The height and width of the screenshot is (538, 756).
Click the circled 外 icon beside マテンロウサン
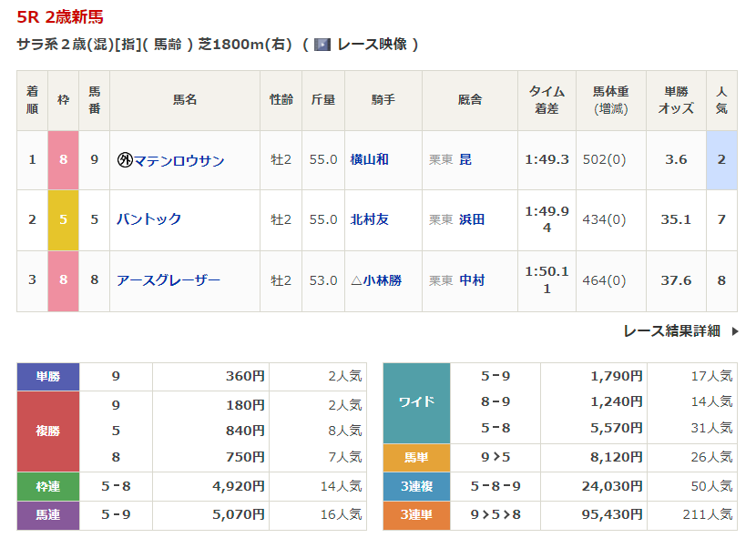[x=125, y=160]
